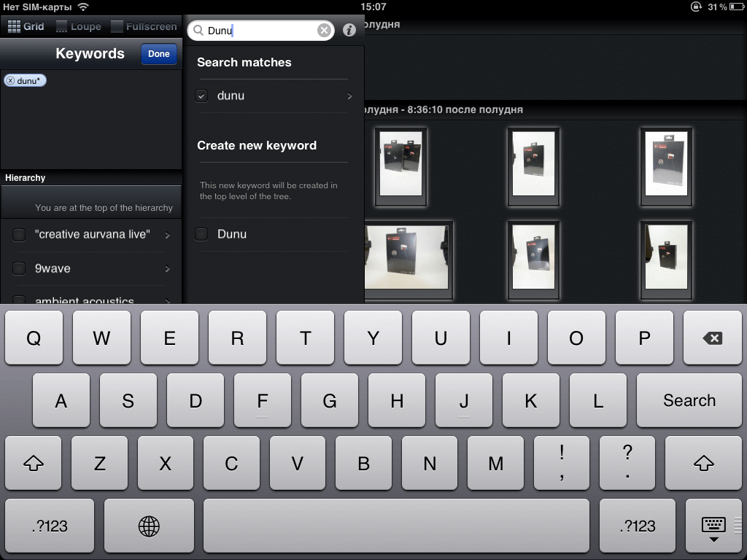Screen dimensions: 747x560
Task: Tap the Y key
Action: (373, 338)
